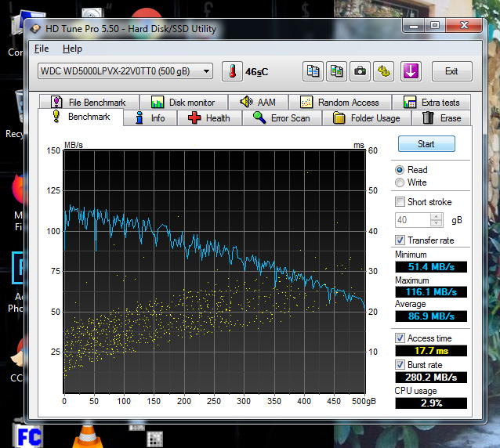Open options via the gears icon
Screen dimensions: 500x448
click(383, 71)
